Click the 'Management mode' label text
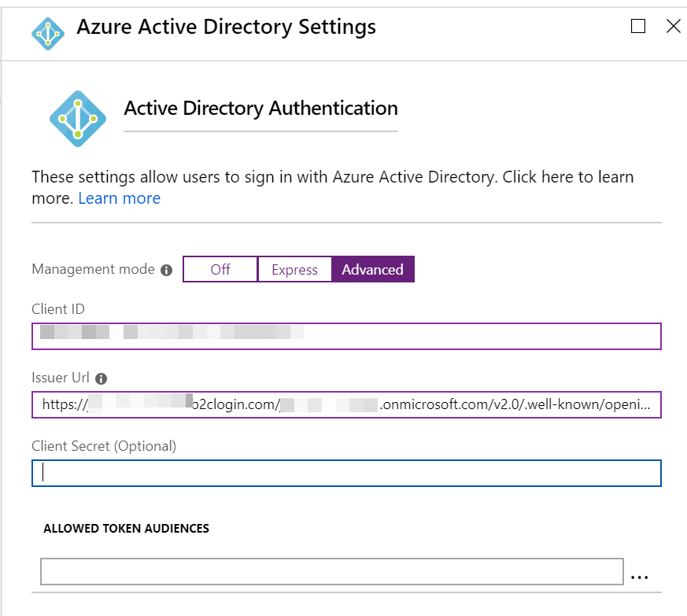The height and width of the screenshot is (616, 687). 94,269
